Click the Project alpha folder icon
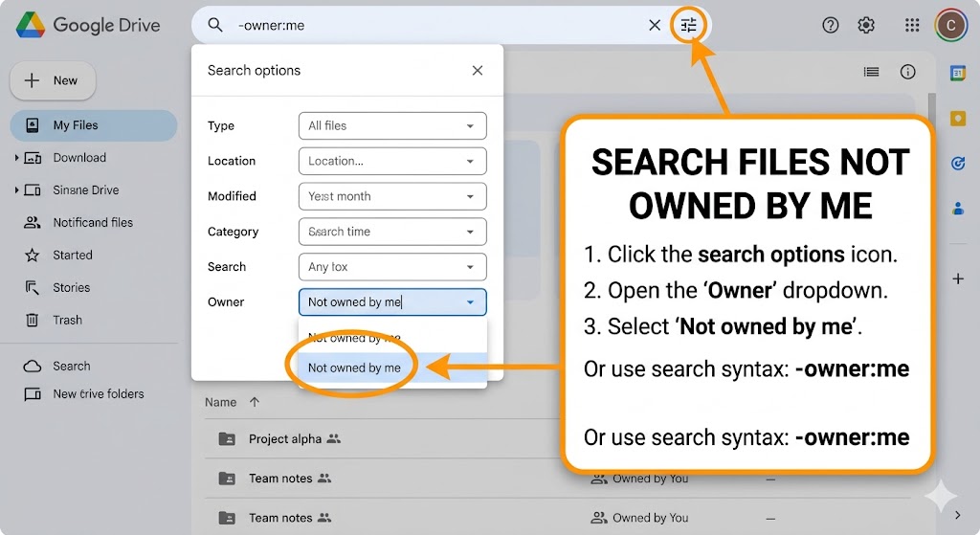 pos(227,438)
